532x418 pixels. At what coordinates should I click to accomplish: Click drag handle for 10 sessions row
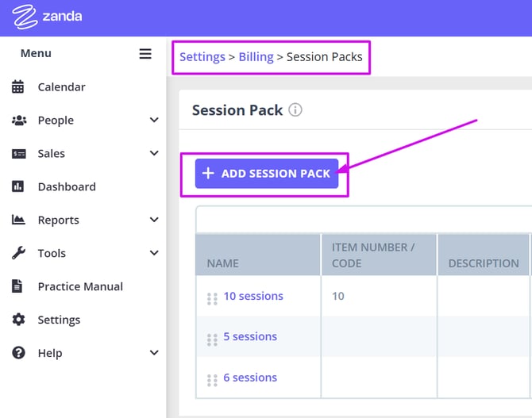point(212,298)
